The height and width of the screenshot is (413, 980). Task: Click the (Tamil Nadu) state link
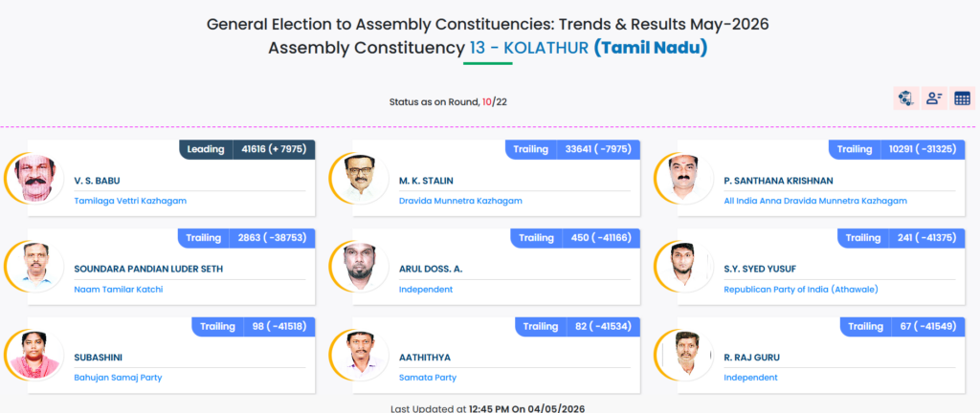[651, 48]
